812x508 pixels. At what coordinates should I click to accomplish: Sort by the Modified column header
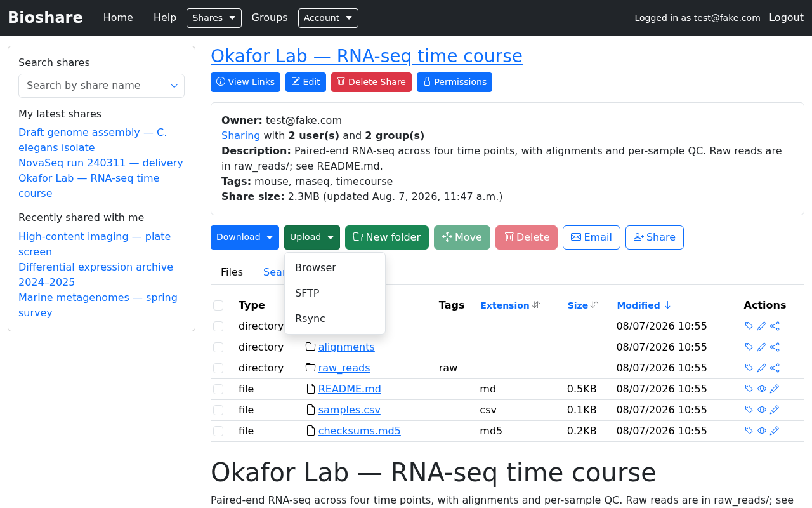pos(638,305)
